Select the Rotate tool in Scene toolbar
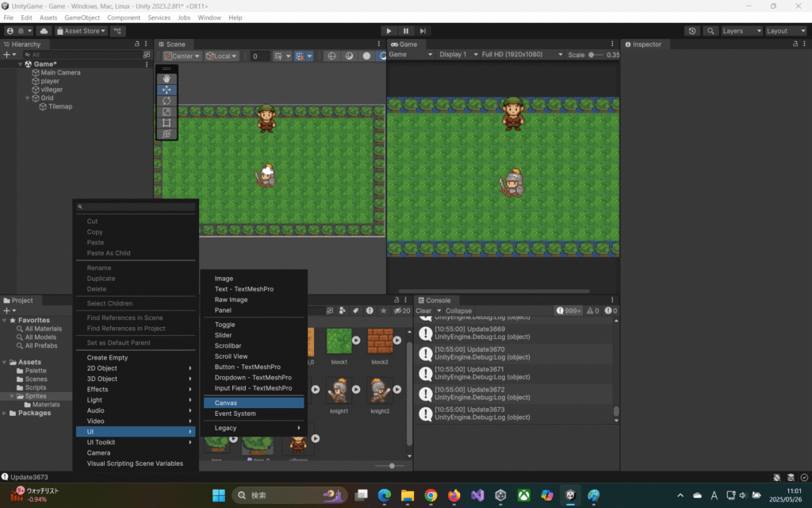 point(167,101)
